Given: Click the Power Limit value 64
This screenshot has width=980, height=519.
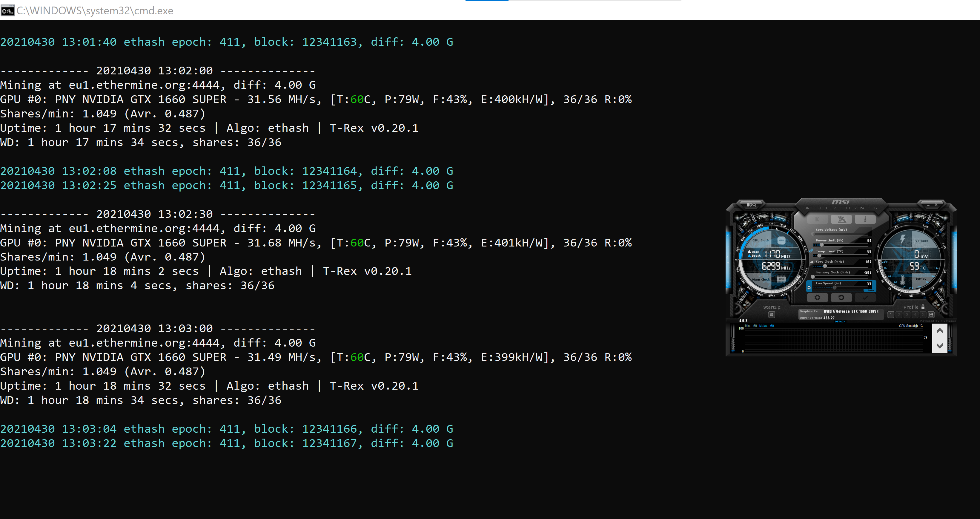Looking at the screenshot, I should [x=870, y=241].
